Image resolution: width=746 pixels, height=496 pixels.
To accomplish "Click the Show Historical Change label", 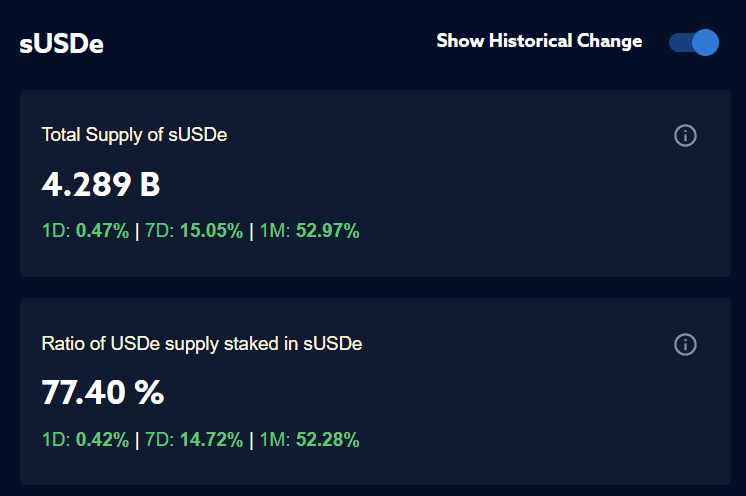I will click(539, 41).
